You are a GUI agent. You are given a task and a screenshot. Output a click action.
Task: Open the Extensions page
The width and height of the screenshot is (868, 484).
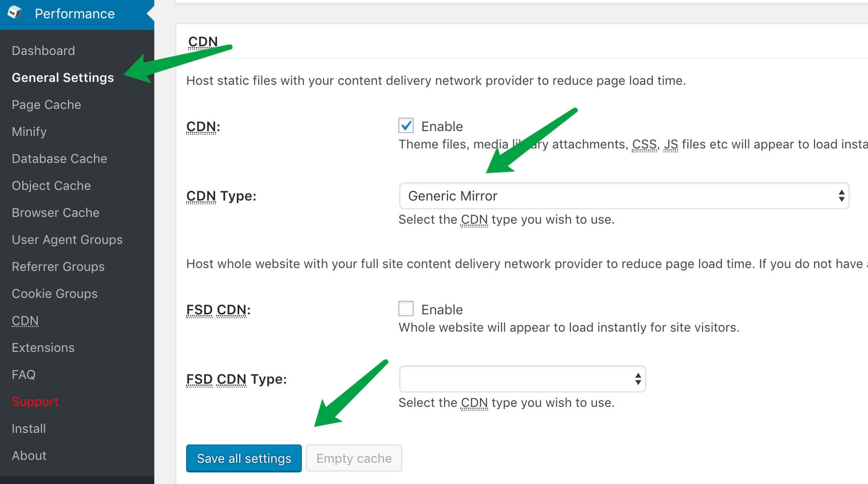(43, 348)
